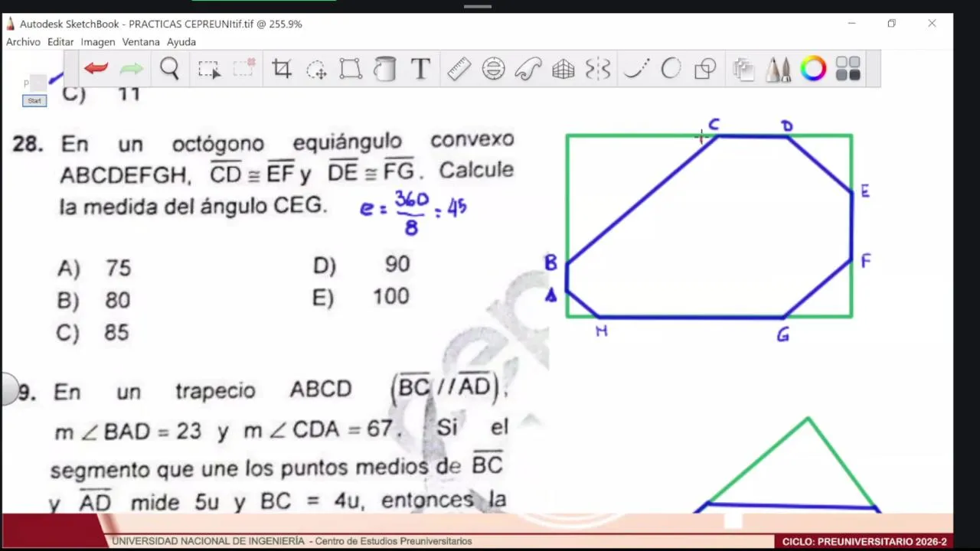Open the Perspective Guides tool

[563, 70]
